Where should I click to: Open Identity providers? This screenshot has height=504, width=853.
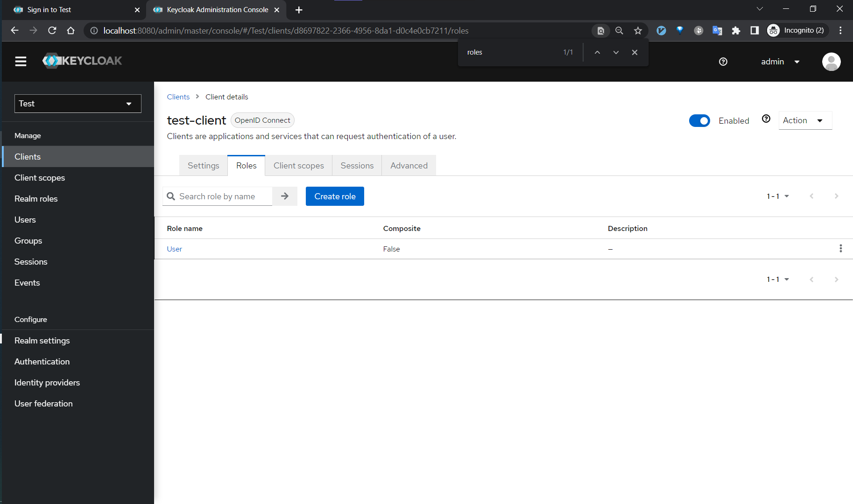point(78,383)
